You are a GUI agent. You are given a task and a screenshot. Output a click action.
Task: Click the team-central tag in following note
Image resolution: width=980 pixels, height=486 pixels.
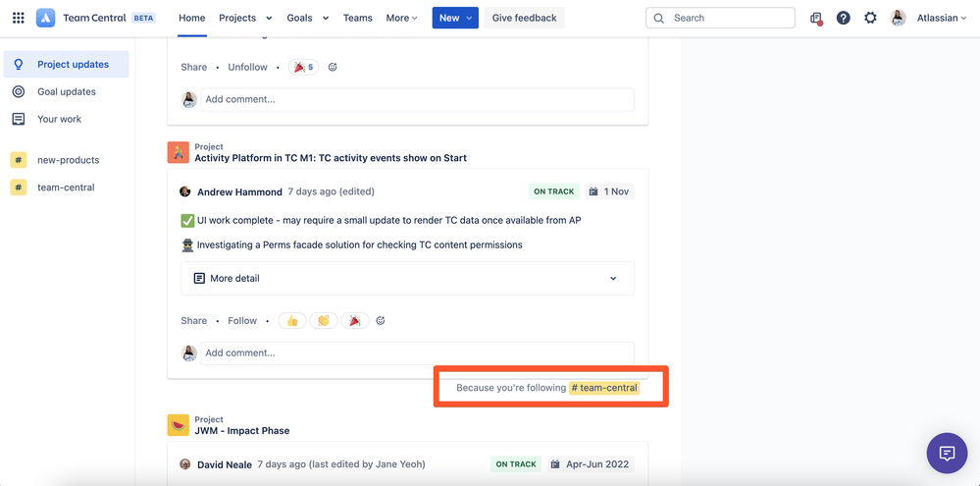(603, 388)
